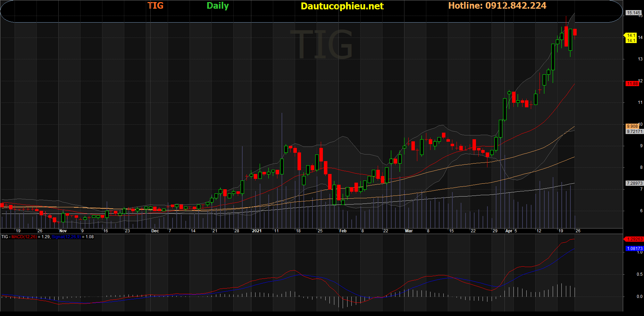Click the large TIG watermark on chart
The width and height of the screenshot is (644, 316).
(322, 44)
